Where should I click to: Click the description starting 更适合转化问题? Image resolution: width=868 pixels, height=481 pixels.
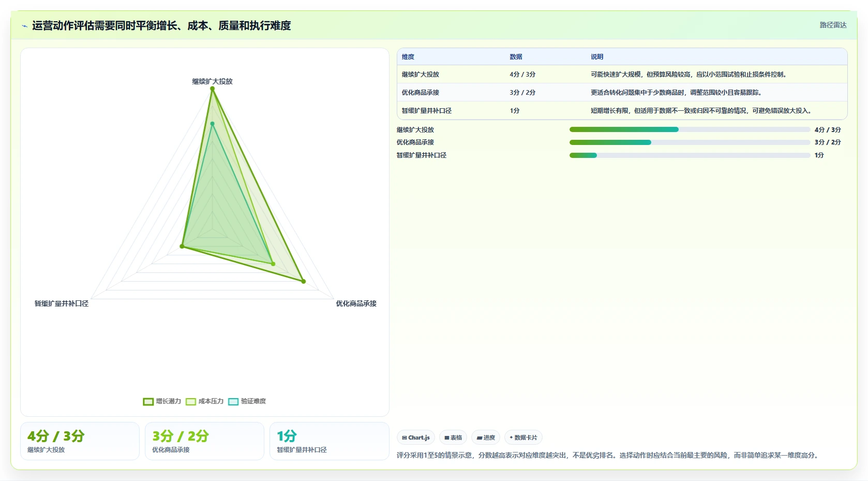click(x=677, y=93)
